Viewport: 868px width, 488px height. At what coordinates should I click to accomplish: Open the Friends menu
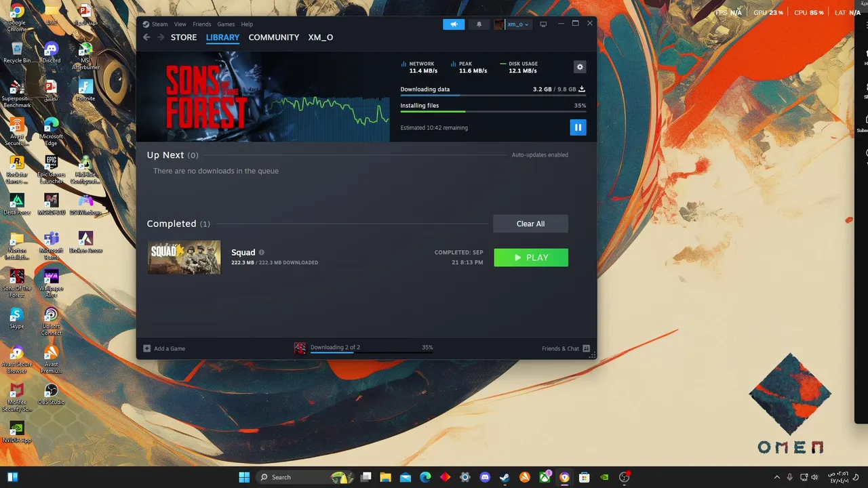(x=202, y=24)
